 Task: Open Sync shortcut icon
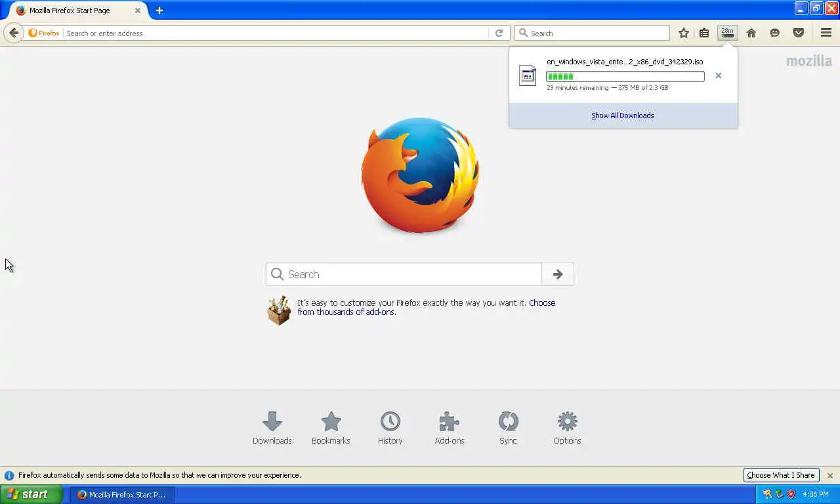(x=509, y=429)
